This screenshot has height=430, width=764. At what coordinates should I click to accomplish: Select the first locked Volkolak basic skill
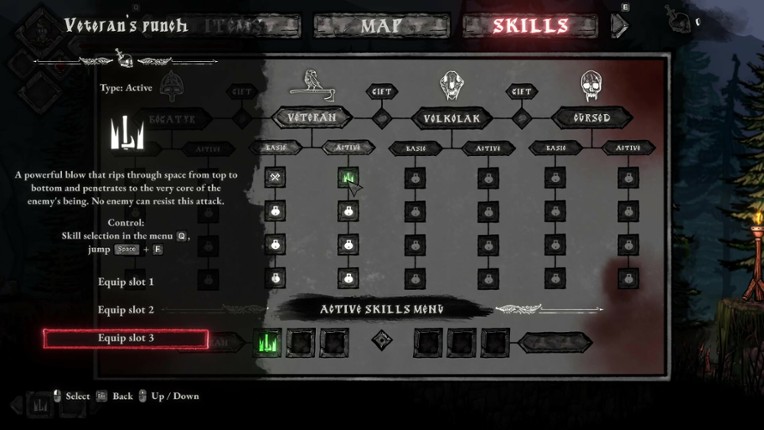(415, 179)
